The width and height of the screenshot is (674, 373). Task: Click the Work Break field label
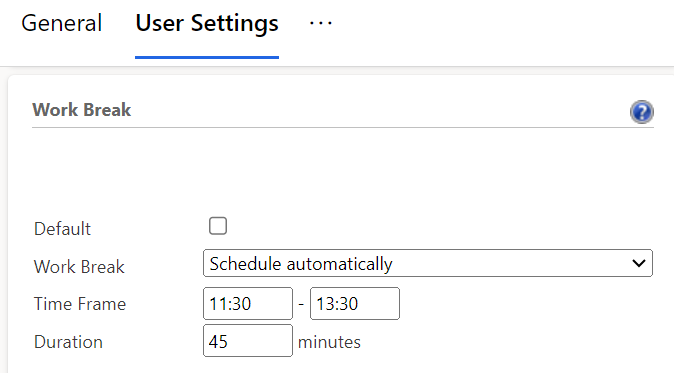pyautogui.click(x=79, y=266)
